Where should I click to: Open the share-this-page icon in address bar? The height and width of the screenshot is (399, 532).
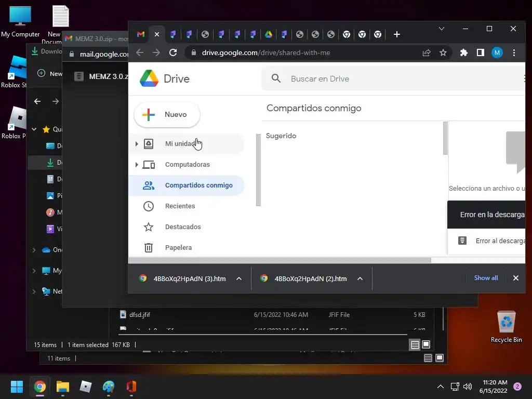427,52
